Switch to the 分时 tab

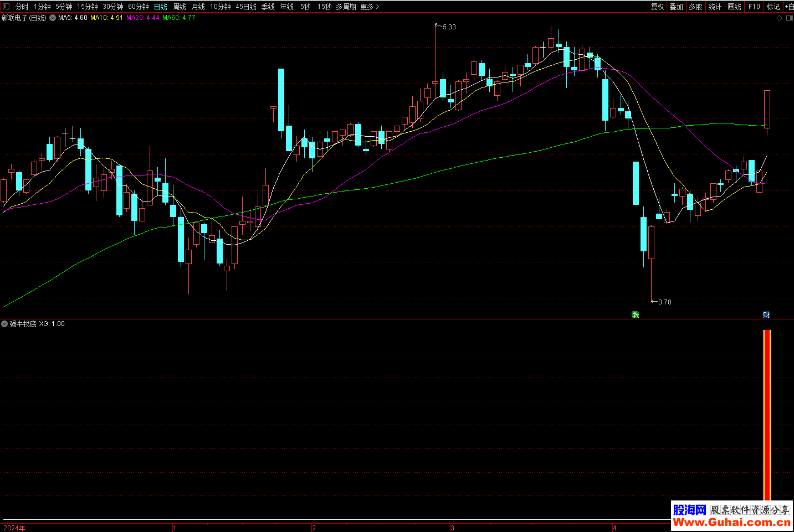click(22, 7)
